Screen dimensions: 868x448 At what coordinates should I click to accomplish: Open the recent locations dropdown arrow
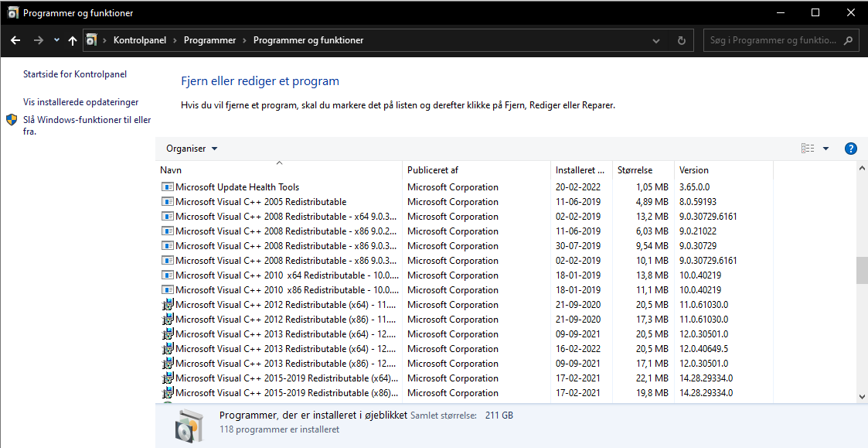(56, 40)
